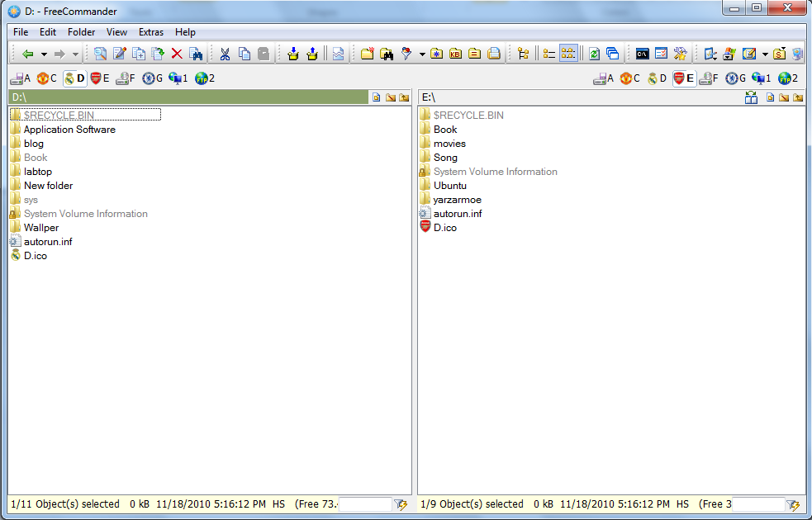
Task: Search folder with folder binoculars icon
Action: click(x=387, y=54)
